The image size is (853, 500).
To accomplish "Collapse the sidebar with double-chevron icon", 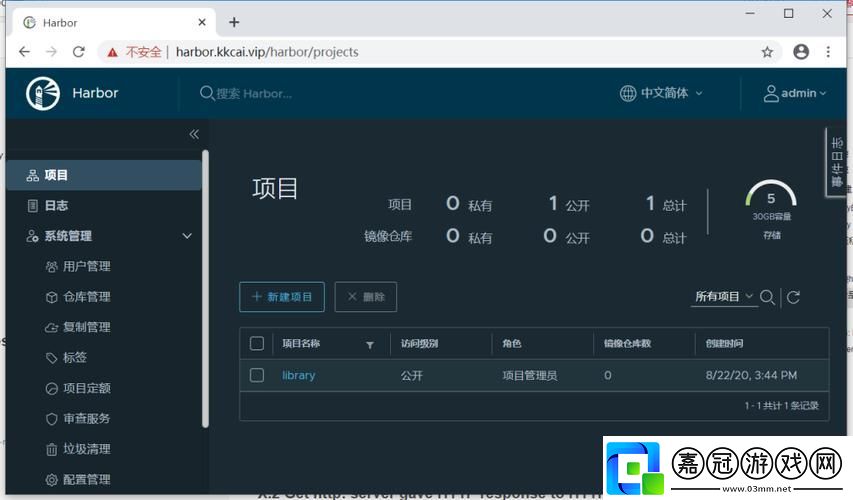I will click(194, 134).
